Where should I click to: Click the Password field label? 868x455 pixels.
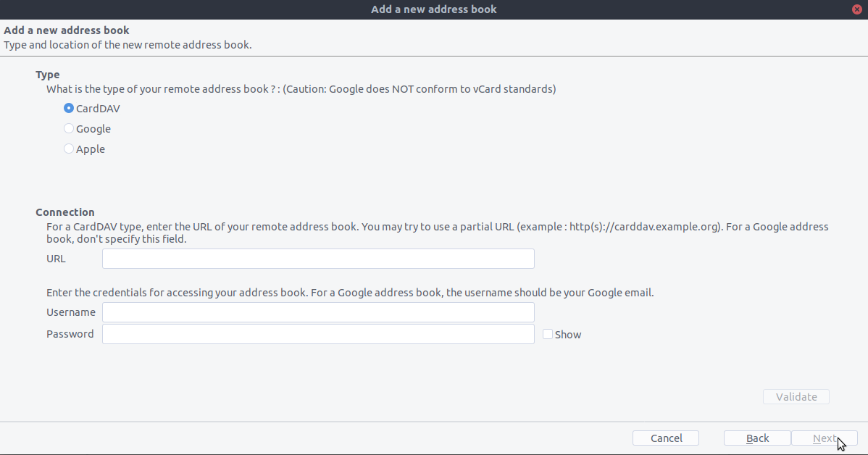70,334
